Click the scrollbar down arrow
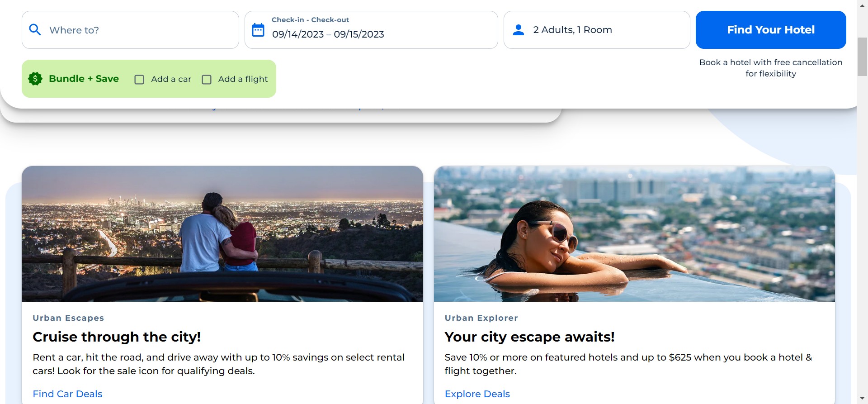This screenshot has height=404, width=868. click(862, 398)
